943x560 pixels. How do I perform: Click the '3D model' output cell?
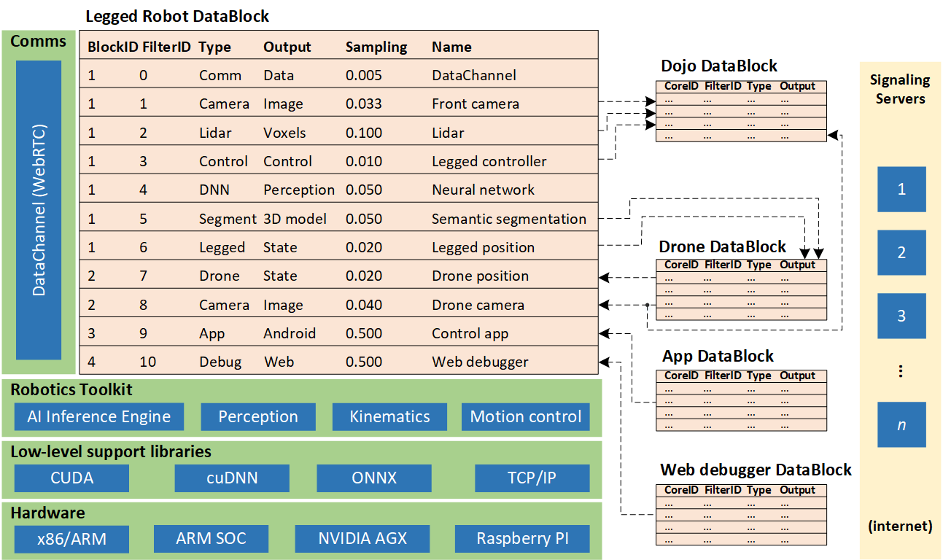[x=295, y=219]
